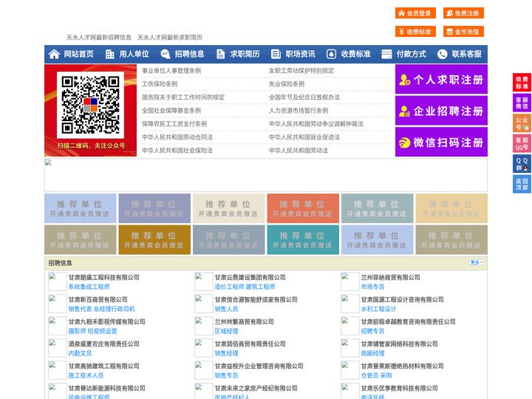Click the 会员登录 button
The image size is (532, 399).
click(x=415, y=13)
